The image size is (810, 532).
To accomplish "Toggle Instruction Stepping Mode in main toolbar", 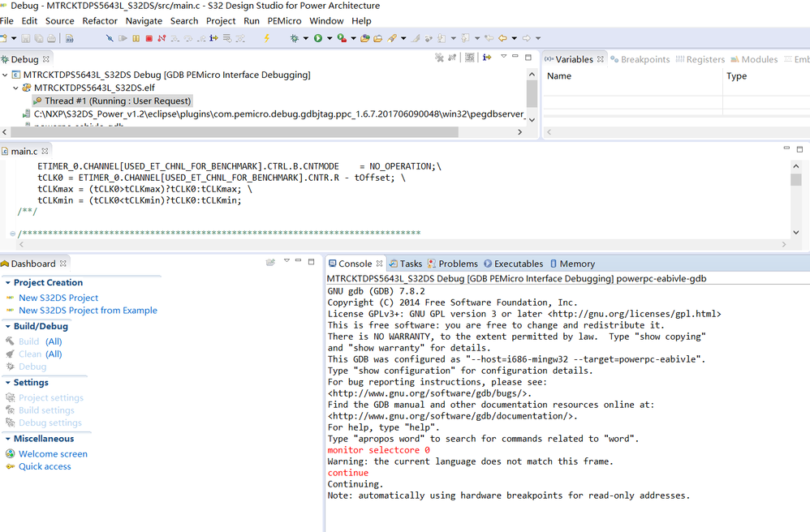I will pyautogui.click(x=214, y=38).
